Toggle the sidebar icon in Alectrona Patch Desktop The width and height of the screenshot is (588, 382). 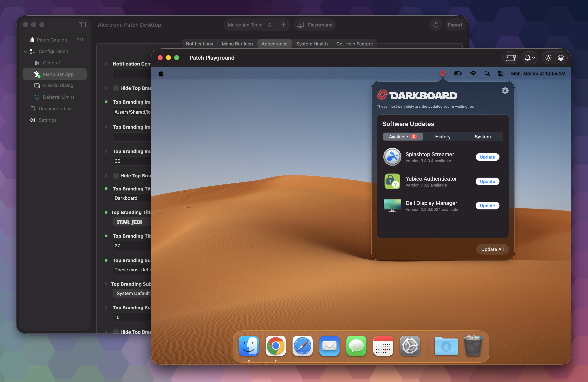(x=82, y=25)
